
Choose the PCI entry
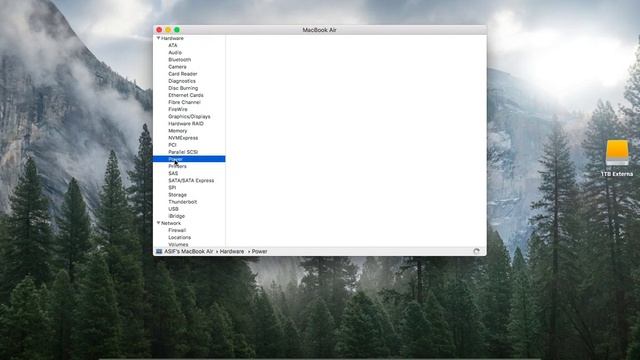[x=172, y=145]
